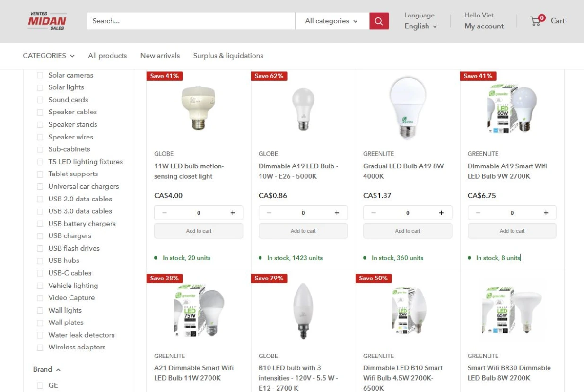
Task: Increase quantity of 11W LED motion-sensing bulb
Action: click(233, 213)
